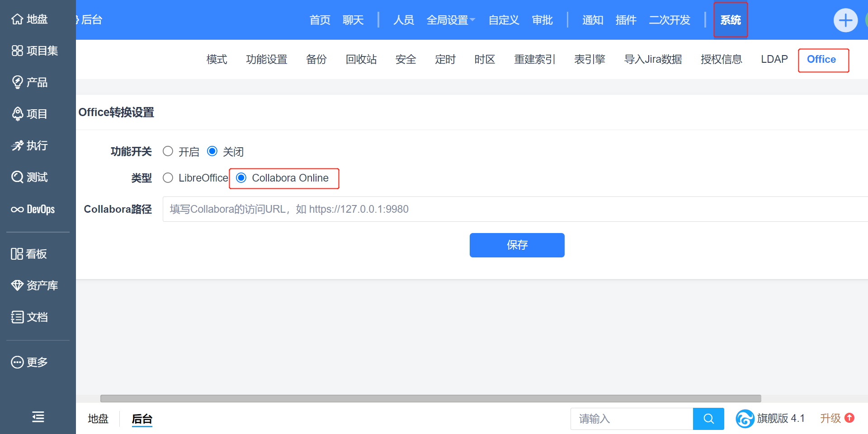Open 插件 in top navigation

[x=626, y=20]
